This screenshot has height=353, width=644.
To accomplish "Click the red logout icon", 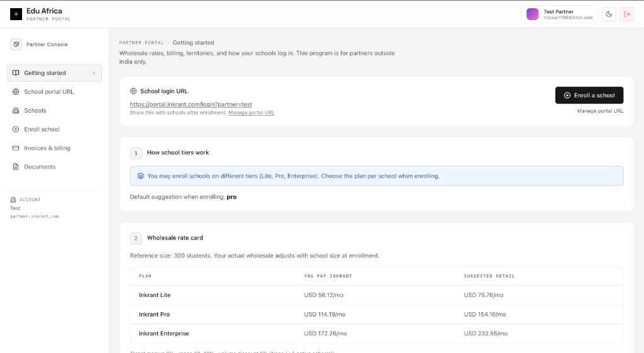I will pyautogui.click(x=627, y=14).
